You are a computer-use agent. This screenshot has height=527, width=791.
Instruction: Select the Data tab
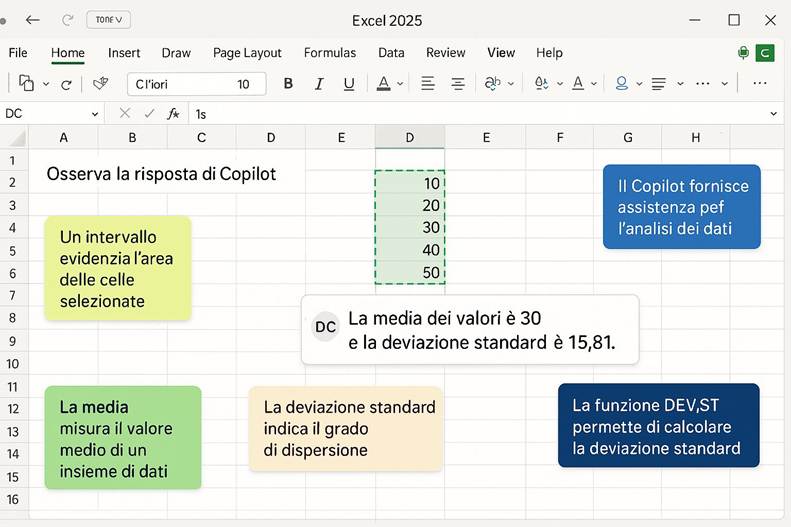pyautogui.click(x=391, y=53)
